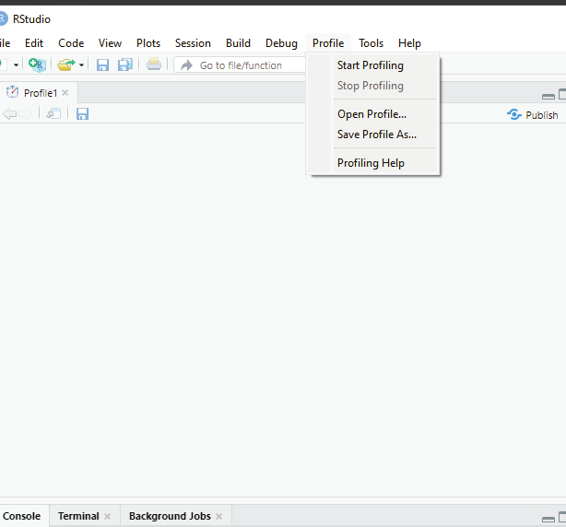Click the save icon in the Profile1 toolbar
This screenshot has height=527, width=566.
tap(82, 114)
